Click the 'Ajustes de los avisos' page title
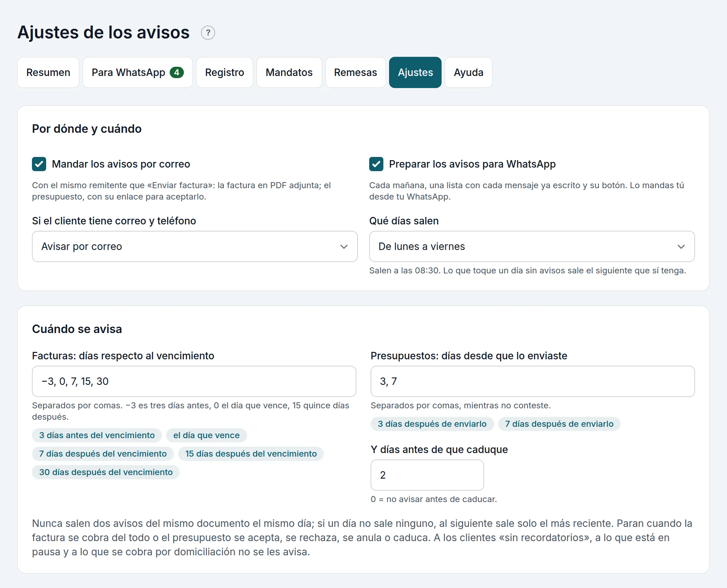 pyautogui.click(x=104, y=33)
